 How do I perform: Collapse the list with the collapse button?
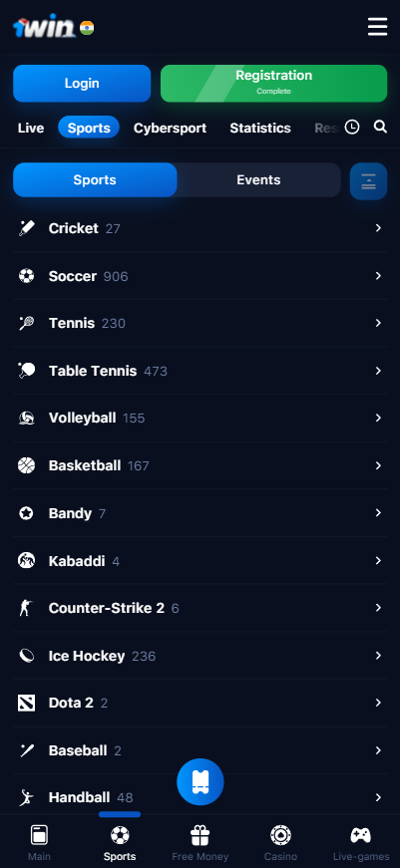pyautogui.click(x=368, y=181)
